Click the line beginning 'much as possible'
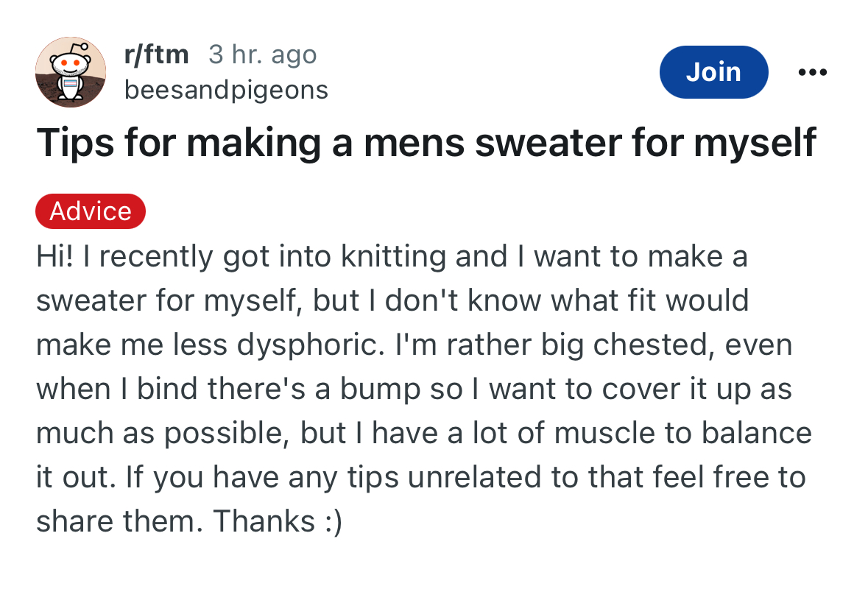 pos(423,434)
